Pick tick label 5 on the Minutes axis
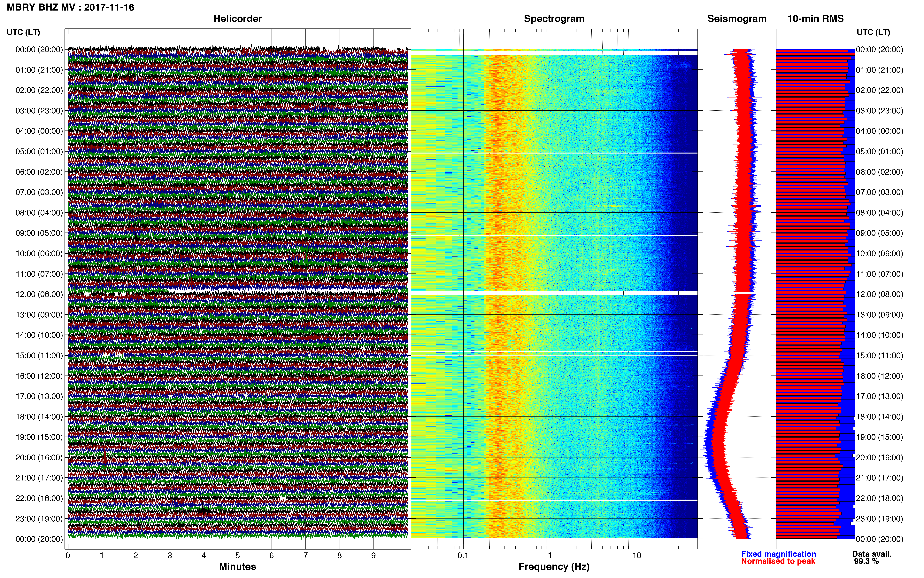 pos(238,556)
